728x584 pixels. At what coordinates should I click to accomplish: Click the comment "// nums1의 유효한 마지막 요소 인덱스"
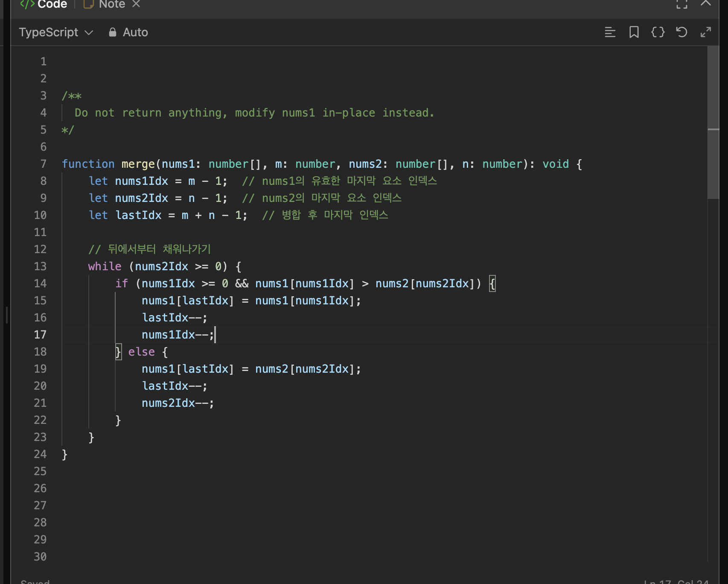(340, 181)
